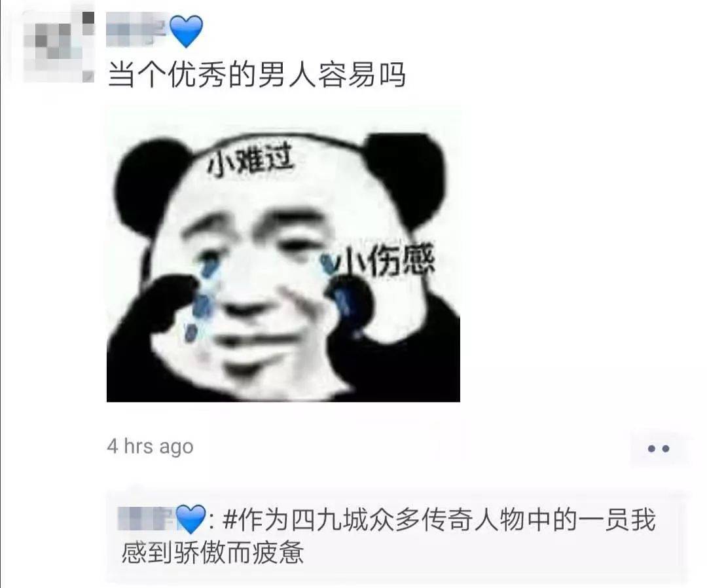Click the 4 hrs ago timestamp
707x588 pixels.
pos(150,447)
